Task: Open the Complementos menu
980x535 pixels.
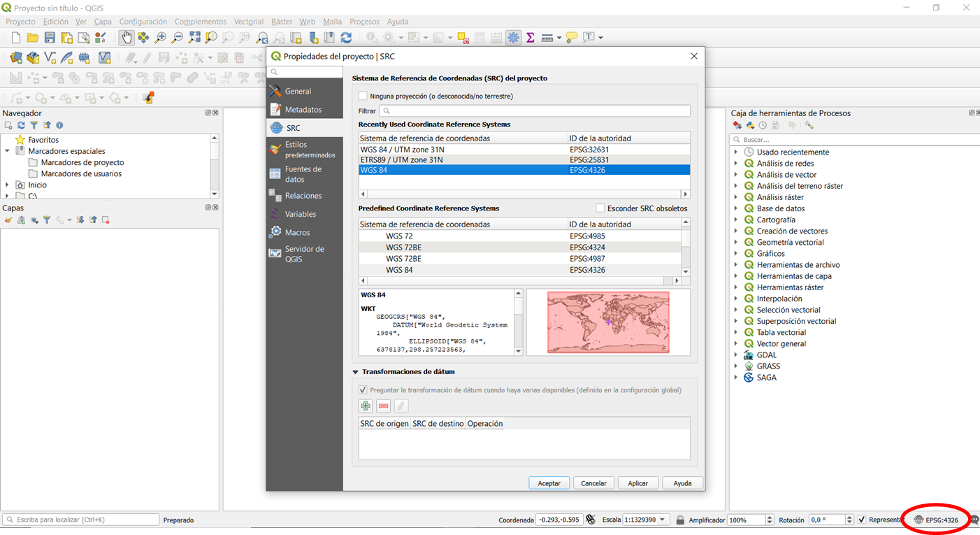Action: click(x=201, y=22)
